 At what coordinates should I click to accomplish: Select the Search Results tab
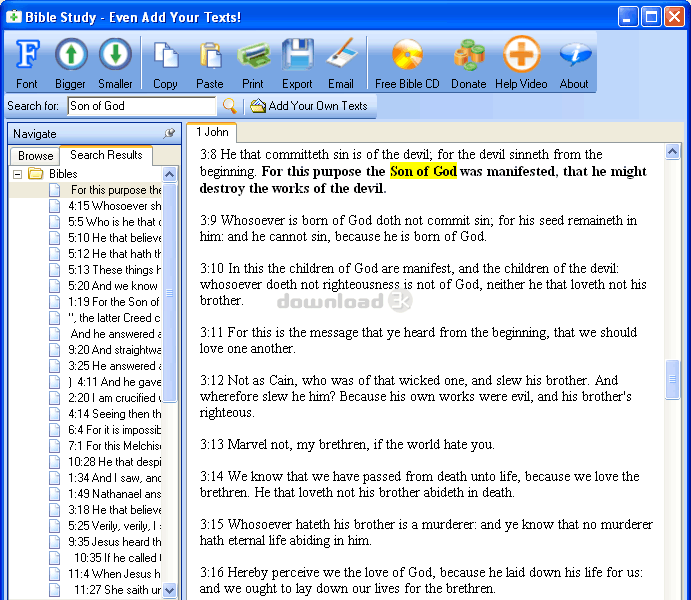[x=106, y=155]
